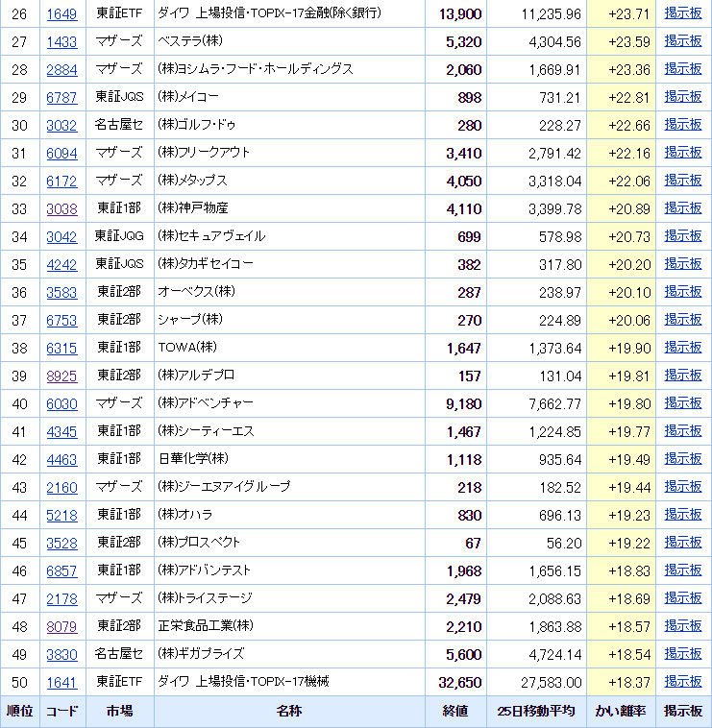
Task: Open 掲示板 link for (株)メタップス row
Action: pos(683,181)
